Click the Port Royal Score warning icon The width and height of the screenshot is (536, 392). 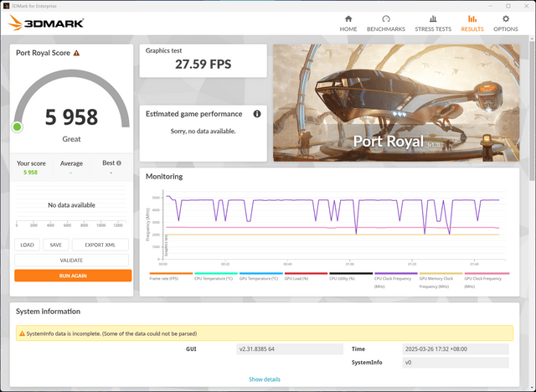click(x=76, y=53)
